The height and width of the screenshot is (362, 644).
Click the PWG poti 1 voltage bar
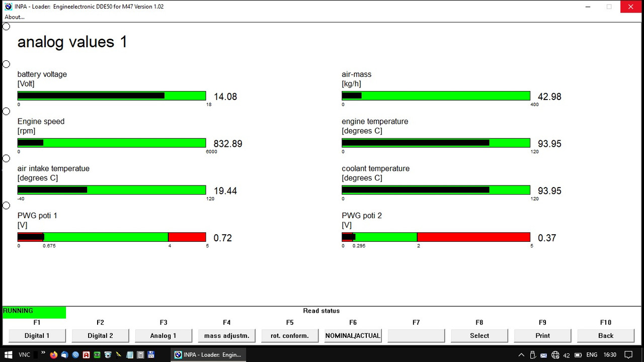[x=112, y=237]
